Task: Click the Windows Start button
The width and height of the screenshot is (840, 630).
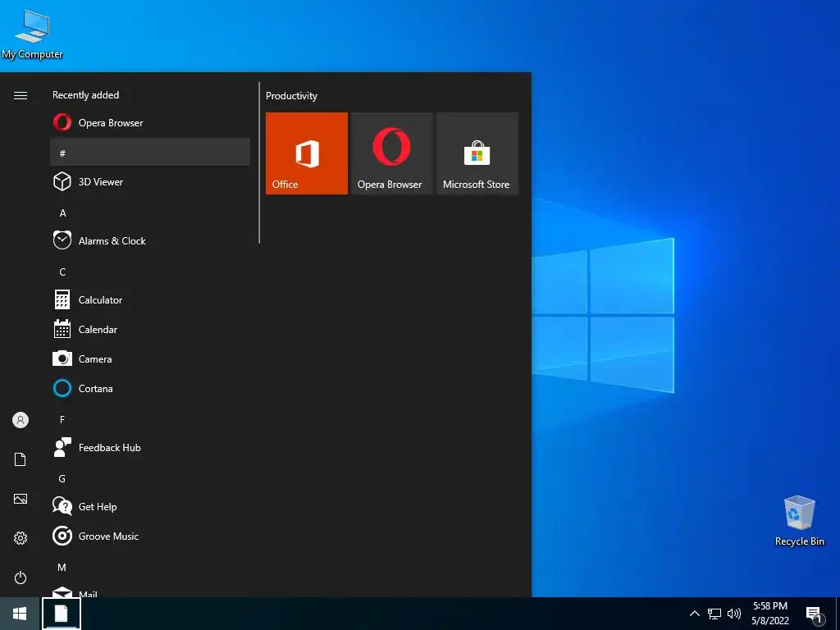Action: [x=20, y=614]
